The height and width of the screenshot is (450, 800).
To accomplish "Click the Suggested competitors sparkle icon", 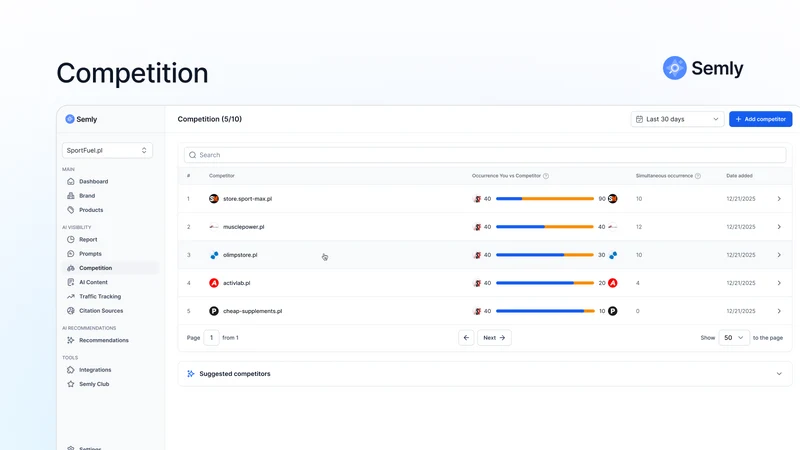I will [191, 373].
